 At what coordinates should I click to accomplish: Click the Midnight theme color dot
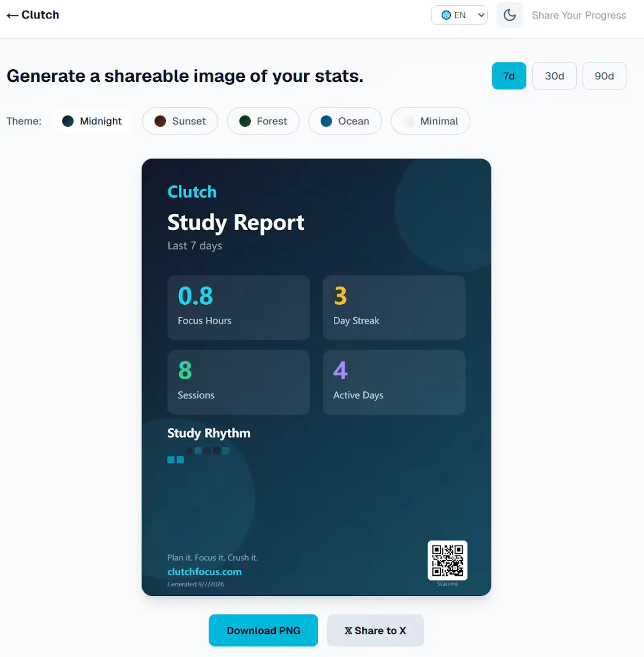(x=68, y=121)
